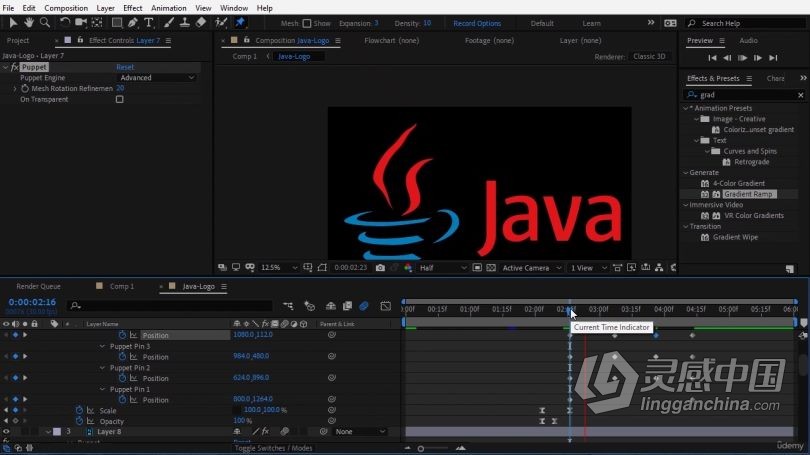Open the Effect menu

133,8
